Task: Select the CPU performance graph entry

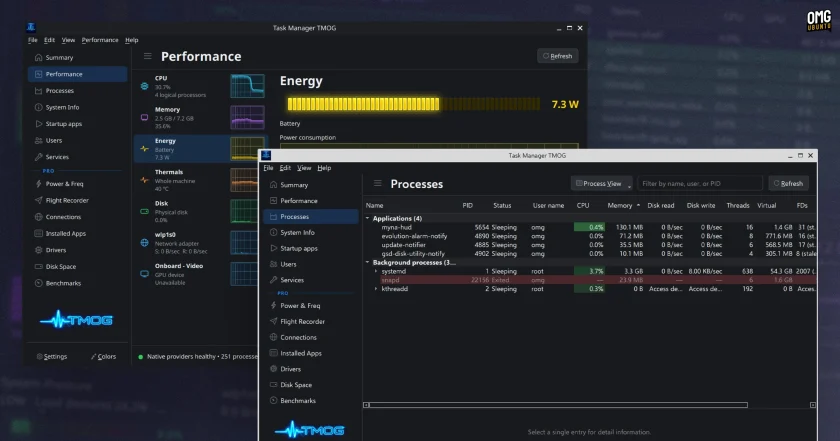Action: [201, 86]
